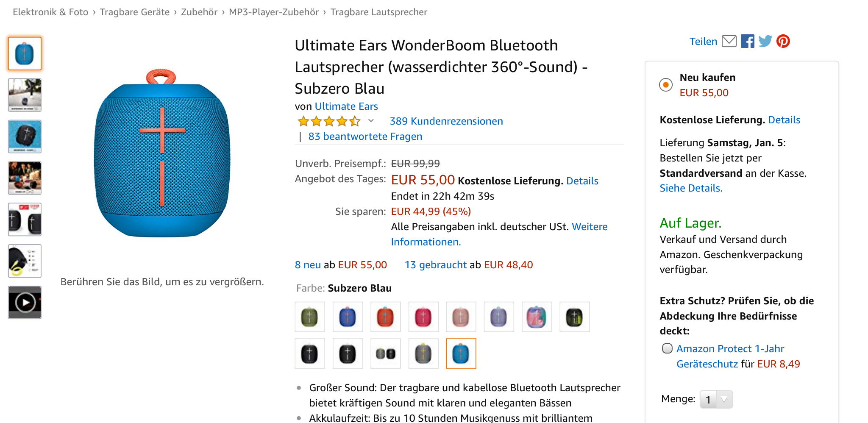Click the '13 gebraucht' offers link
The width and height of the screenshot is (868, 423).
(x=435, y=265)
